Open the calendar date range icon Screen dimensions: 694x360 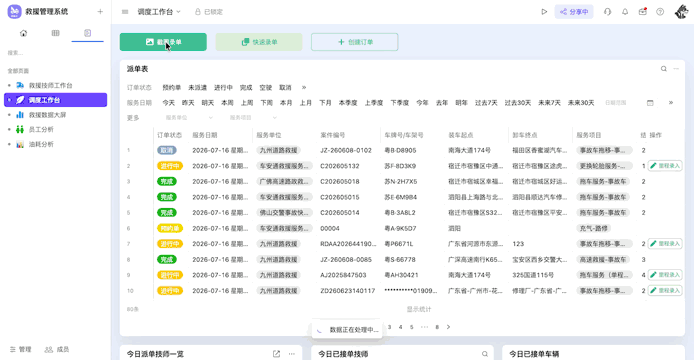pos(650,103)
